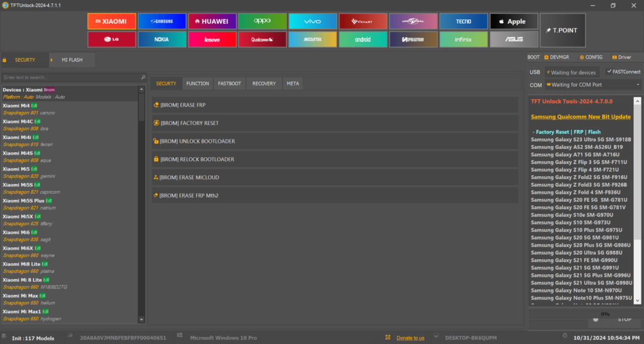This screenshot has width=644, height=344.
Task: Click the search magnifier icon in the device list
Action: coord(143,77)
